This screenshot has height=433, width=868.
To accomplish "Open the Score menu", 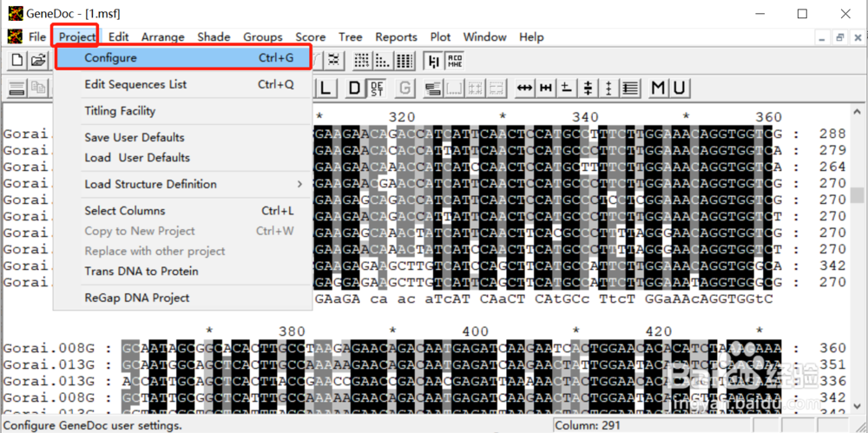I will click(x=311, y=37).
